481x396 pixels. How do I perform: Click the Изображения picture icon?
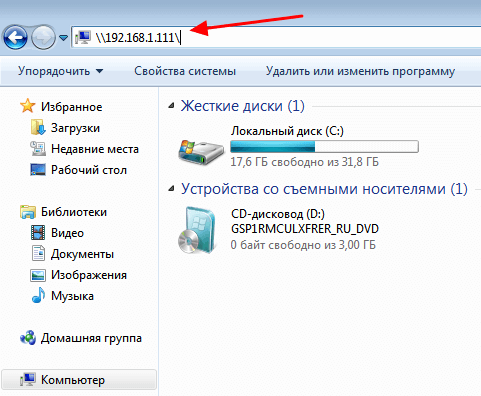point(38,275)
